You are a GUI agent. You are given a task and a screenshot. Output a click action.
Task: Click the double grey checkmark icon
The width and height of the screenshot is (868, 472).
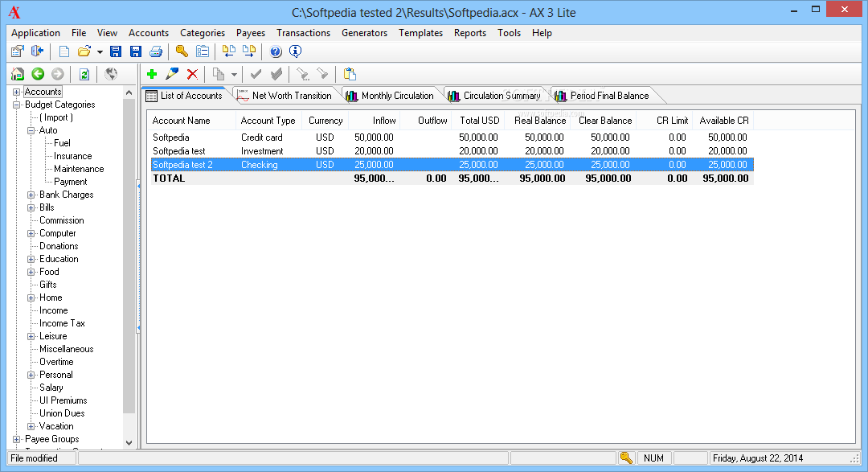[x=276, y=74]
